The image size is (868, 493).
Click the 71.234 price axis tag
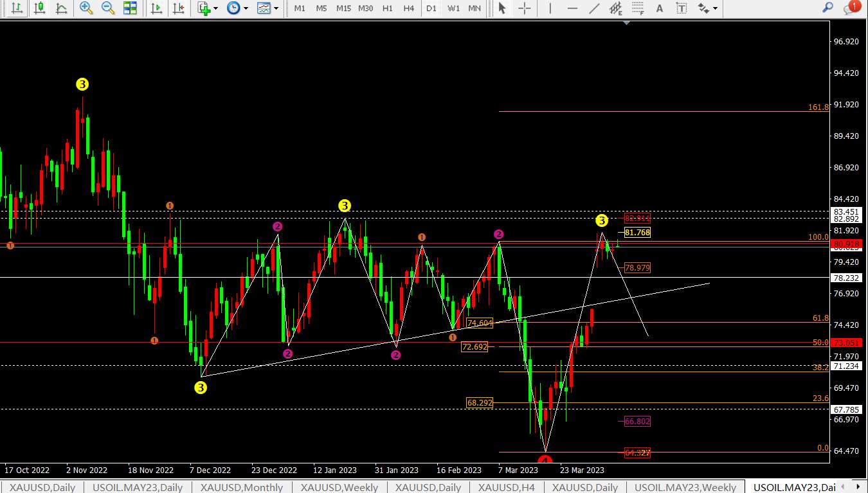(846, 366)
